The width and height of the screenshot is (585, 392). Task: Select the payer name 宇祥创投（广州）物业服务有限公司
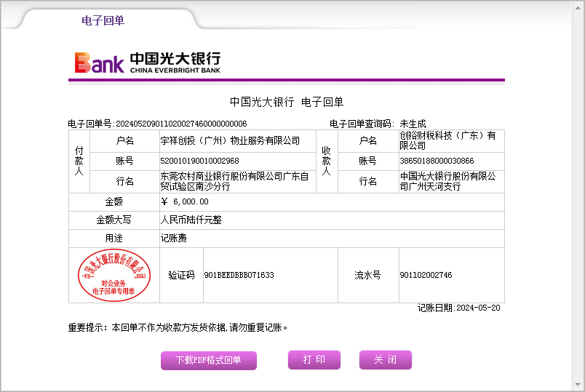click(x=230, y=140)
